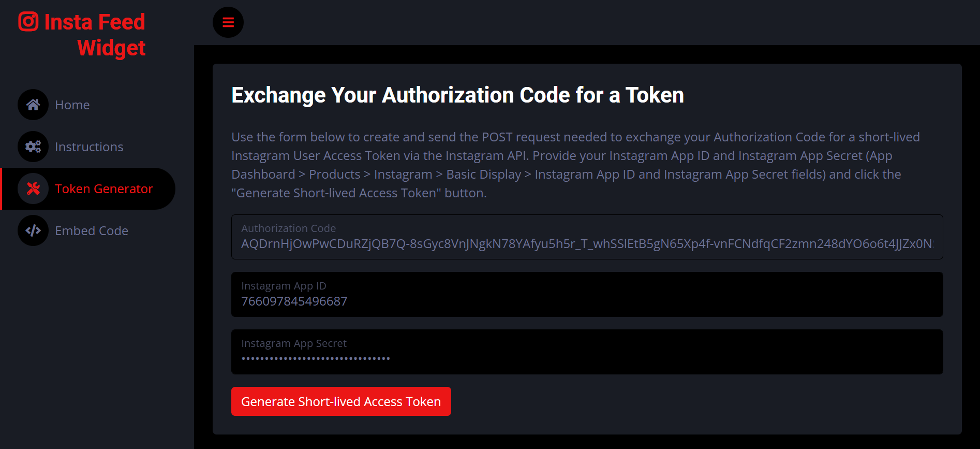Click the Home house icon
This screenshot has height=449, width=980.
(x=33, y=105)
